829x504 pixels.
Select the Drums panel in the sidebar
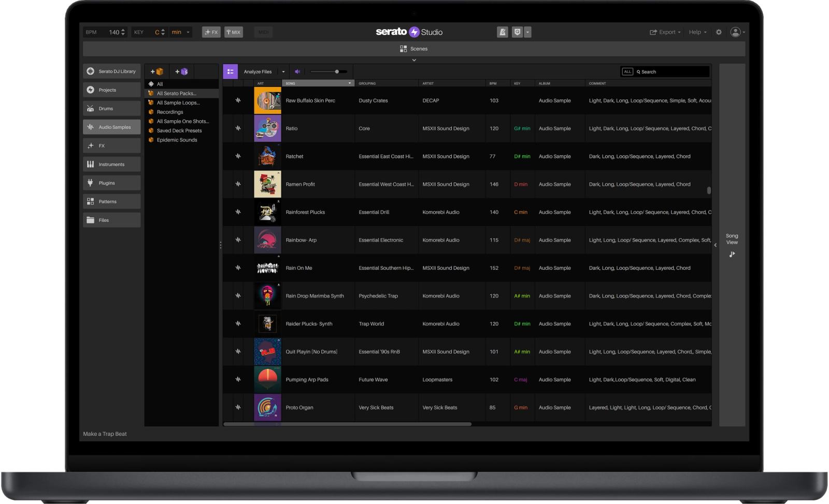coord(111,108)
